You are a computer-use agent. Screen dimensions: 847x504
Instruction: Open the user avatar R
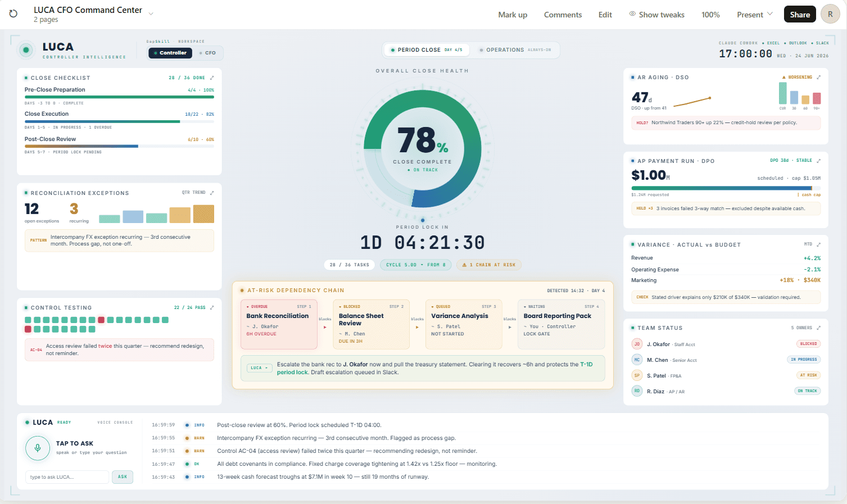[830, 14]
